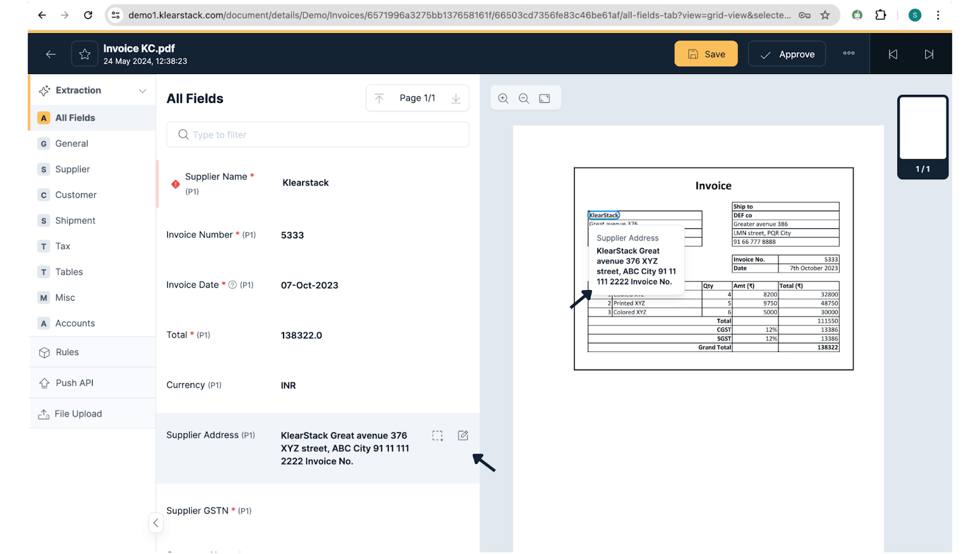Open Chrome three-dot menu
The width and height of the screenshot is (980, 554).
pos(938,15)
